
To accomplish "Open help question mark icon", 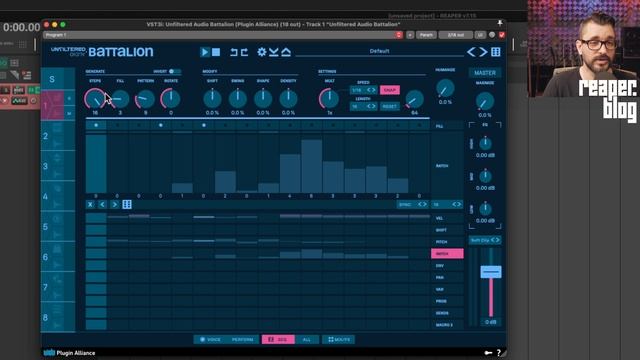I will pos(499,353).
